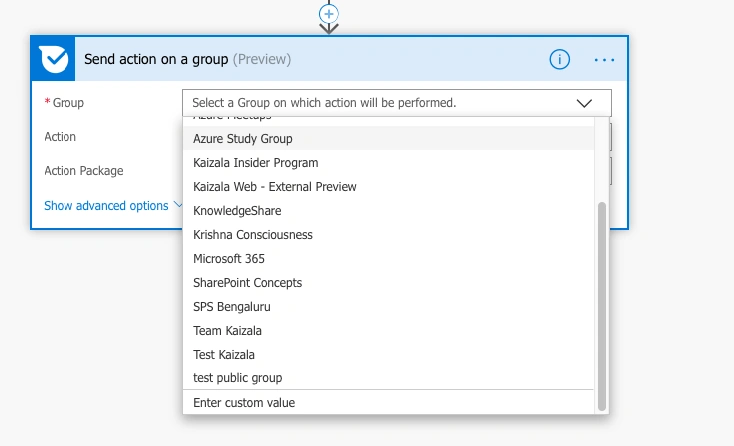Open the info icon on action card
This screenshot has width=734, height=446.
tap(559, 59)
